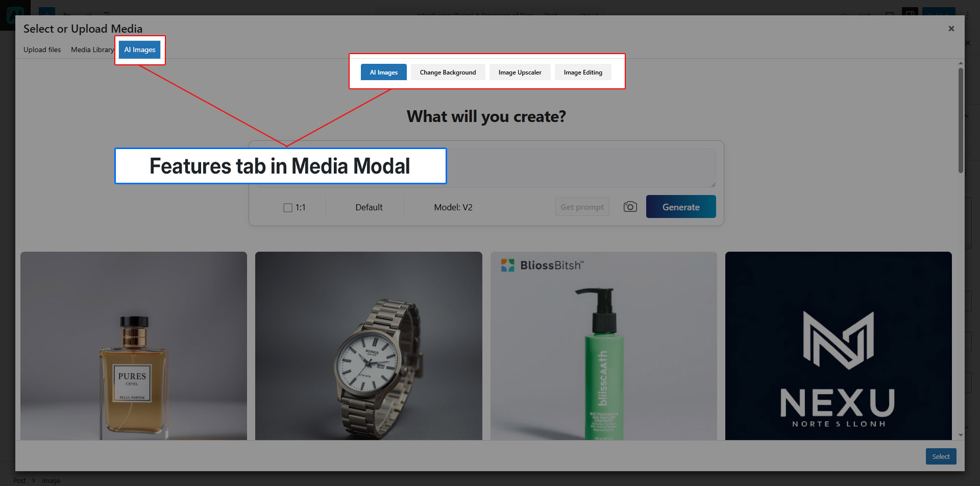Screen dimensions: 980x486
Task: Select the BliossBitsh green bottle image
Action: [604, 346]
